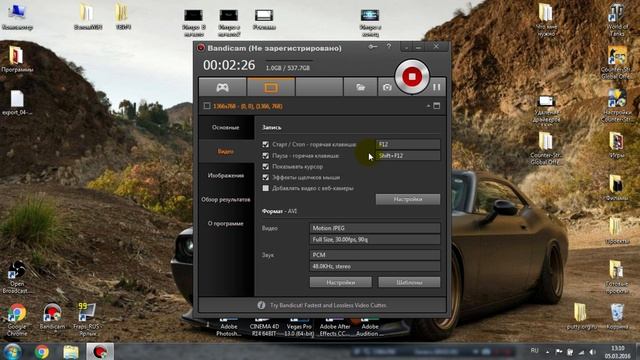The height and width of the screenshot is (360, 640).
Task: Toggle Пауза hotkey checkbox
Action: (x=266, y=156)
